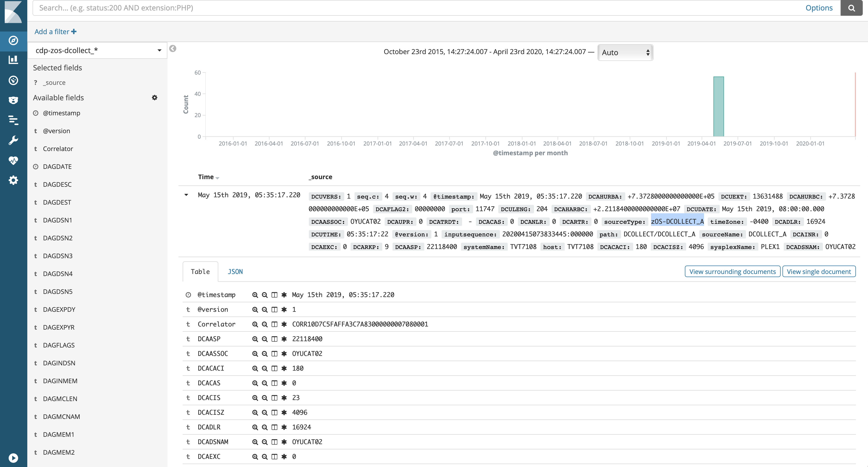Change histogram interval via the Auto dropdown
Viewport: 868px width, 467px height.
(625, 52)
